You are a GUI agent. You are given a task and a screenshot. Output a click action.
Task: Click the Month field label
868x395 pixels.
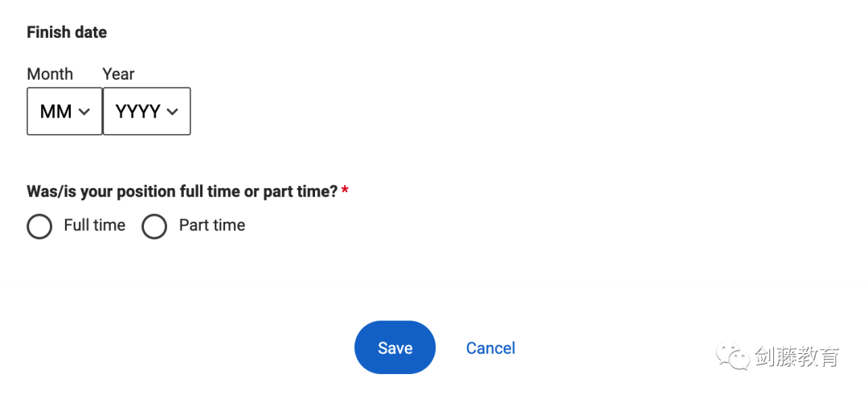50,74
